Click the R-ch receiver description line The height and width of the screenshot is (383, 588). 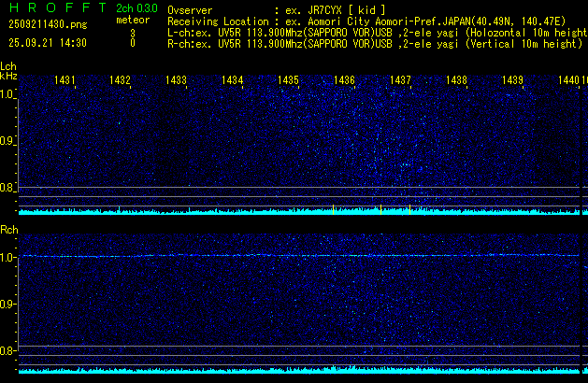click(372, 43)
